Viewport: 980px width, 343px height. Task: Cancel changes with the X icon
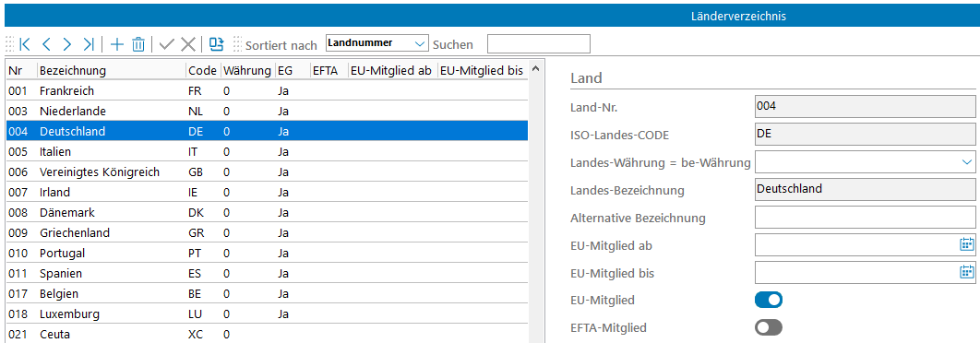(x=188, y=44)
